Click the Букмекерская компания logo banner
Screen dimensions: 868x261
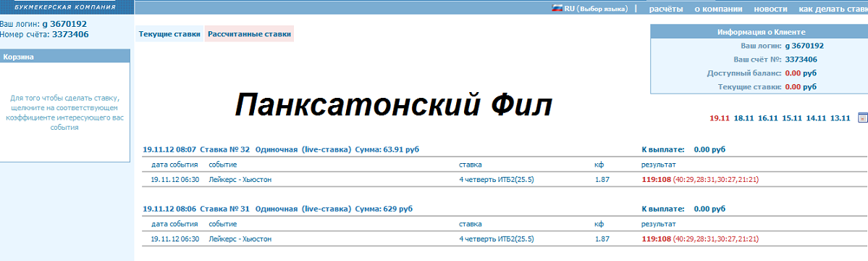[x=67, y=7]
